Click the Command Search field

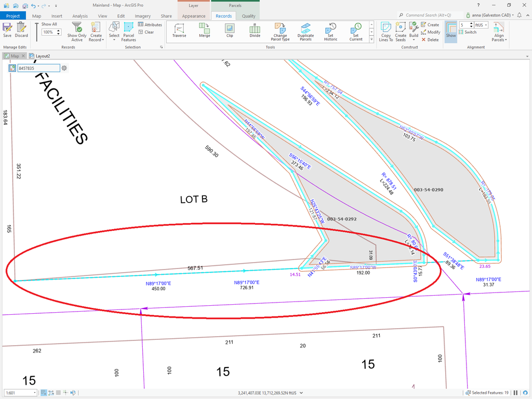(x=430, y=15)
